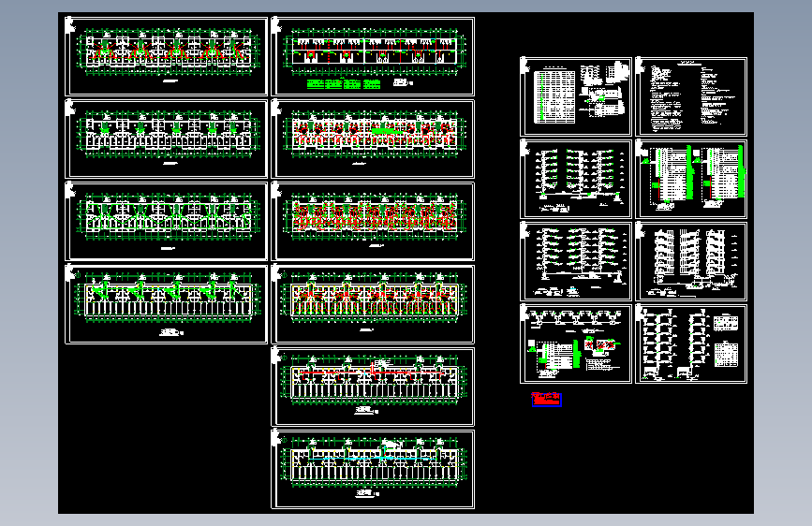Select the third middle-column sheet with dense red markings

(373, 221)
